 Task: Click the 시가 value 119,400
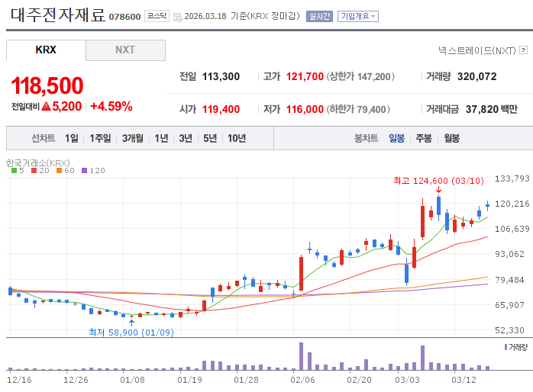pos(221,109)
